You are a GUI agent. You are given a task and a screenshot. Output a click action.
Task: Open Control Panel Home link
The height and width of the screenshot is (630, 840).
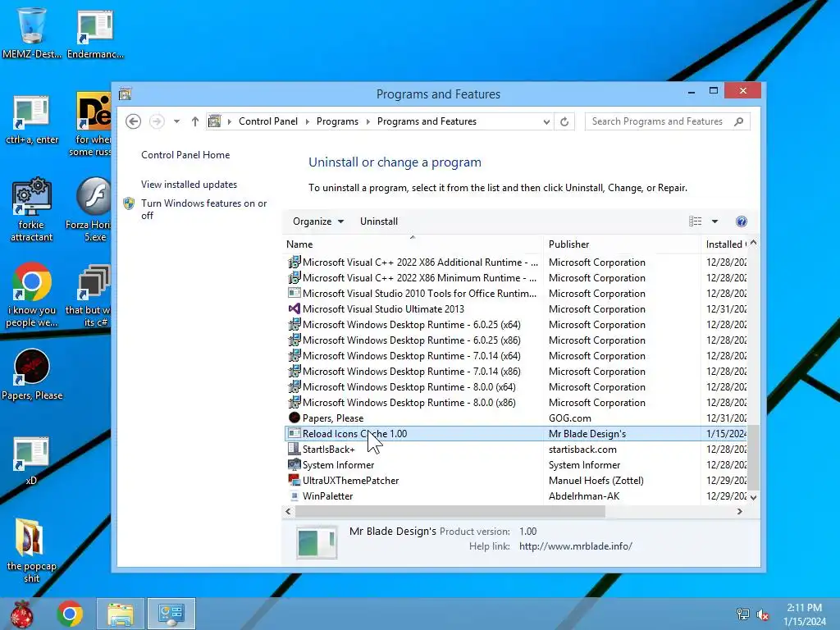185,155
